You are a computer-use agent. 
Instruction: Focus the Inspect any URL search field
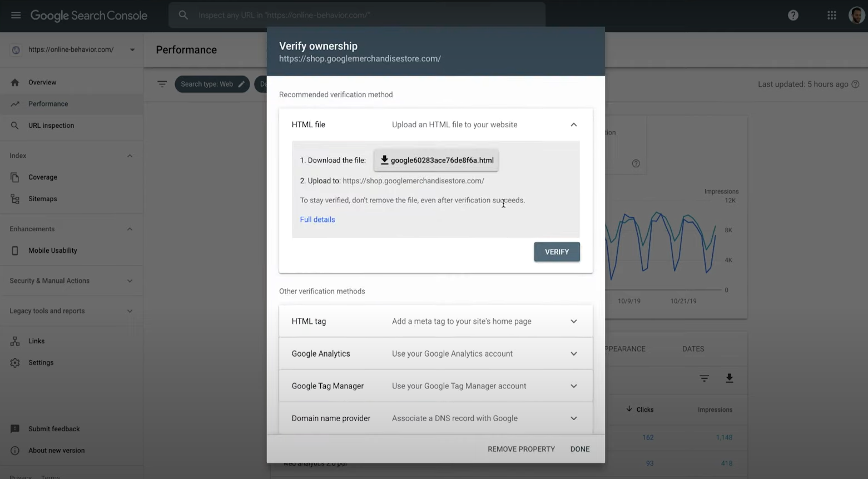click(357, 15)
